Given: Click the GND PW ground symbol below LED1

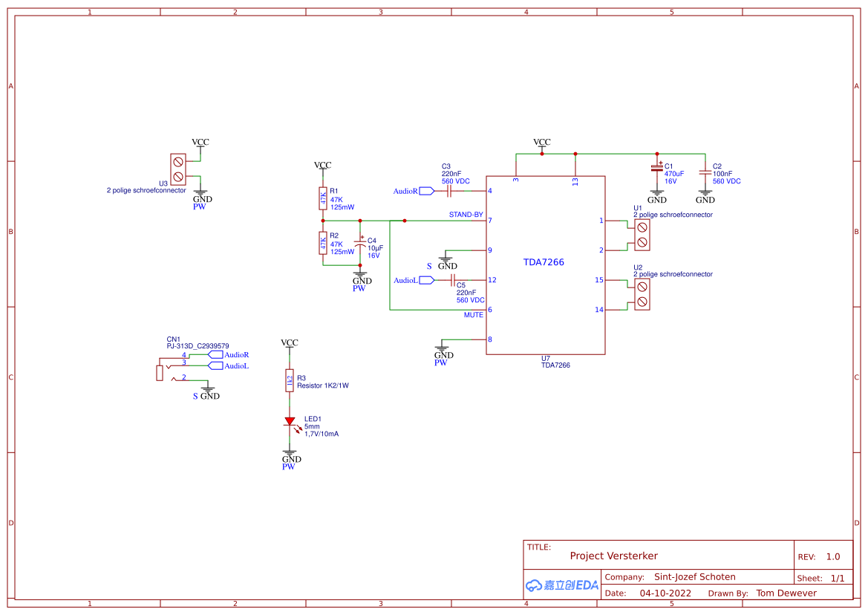Looking at the screenshot, I should pyautogui.click(x=290, y=452).
